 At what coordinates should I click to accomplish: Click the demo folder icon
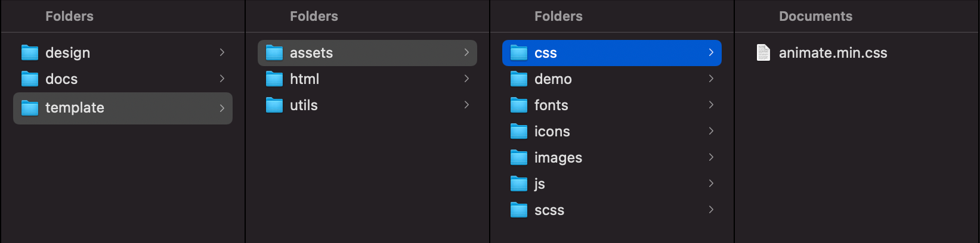point(519,79)
